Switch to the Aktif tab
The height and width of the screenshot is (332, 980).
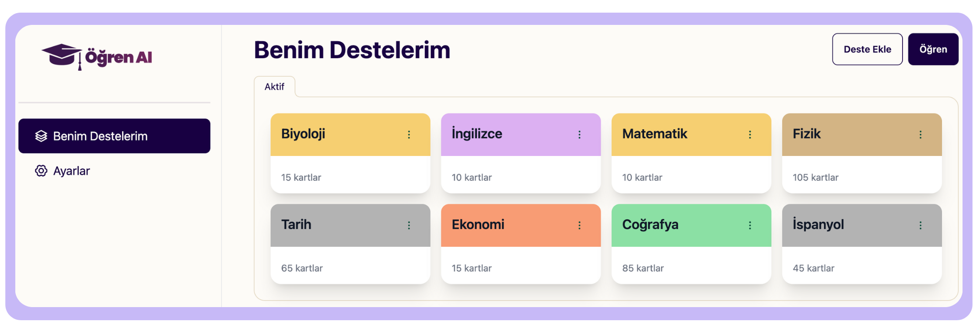coord(275,86)
